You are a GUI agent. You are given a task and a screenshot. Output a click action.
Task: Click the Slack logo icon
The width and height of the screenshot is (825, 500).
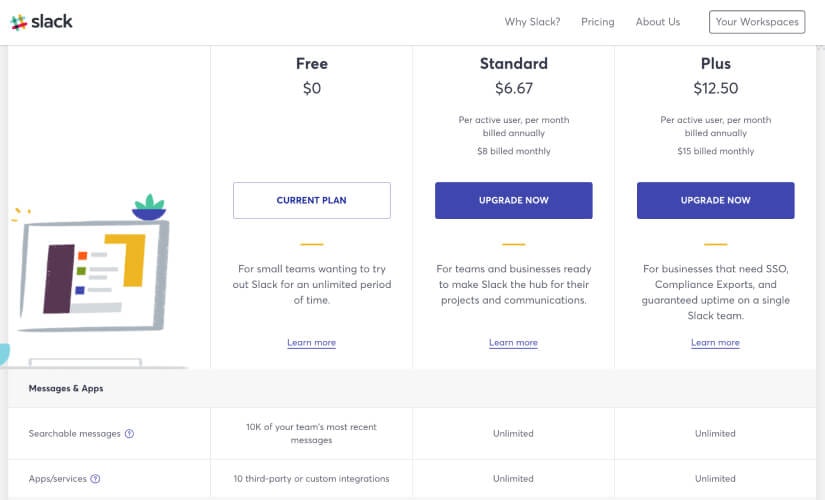[x=18, y=22]
